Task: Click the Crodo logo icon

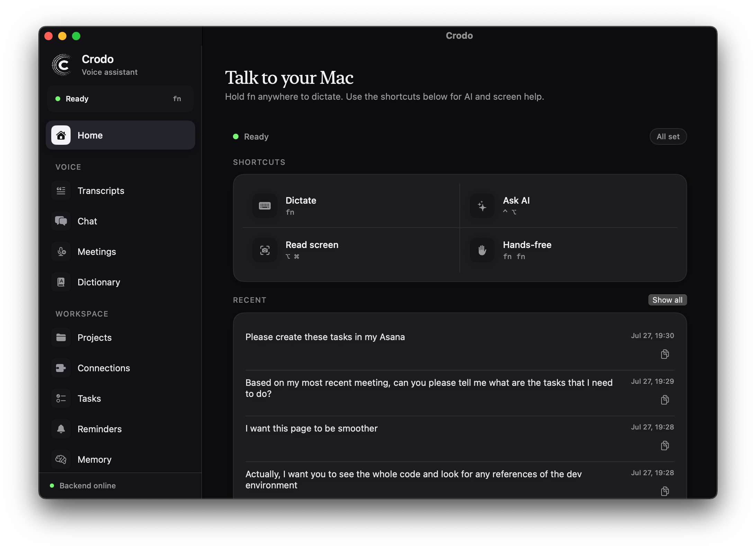Action: coord(62,65)
